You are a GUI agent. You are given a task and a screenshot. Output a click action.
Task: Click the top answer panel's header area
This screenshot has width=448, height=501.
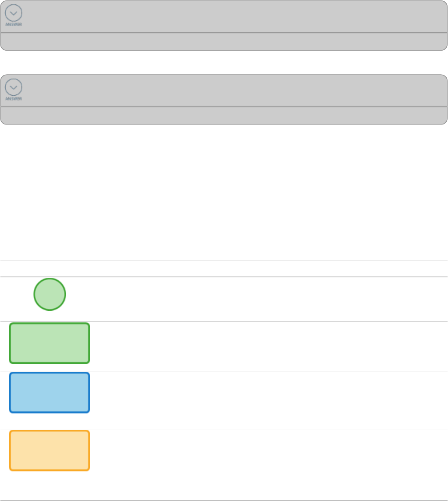click(x=232, y=16)
